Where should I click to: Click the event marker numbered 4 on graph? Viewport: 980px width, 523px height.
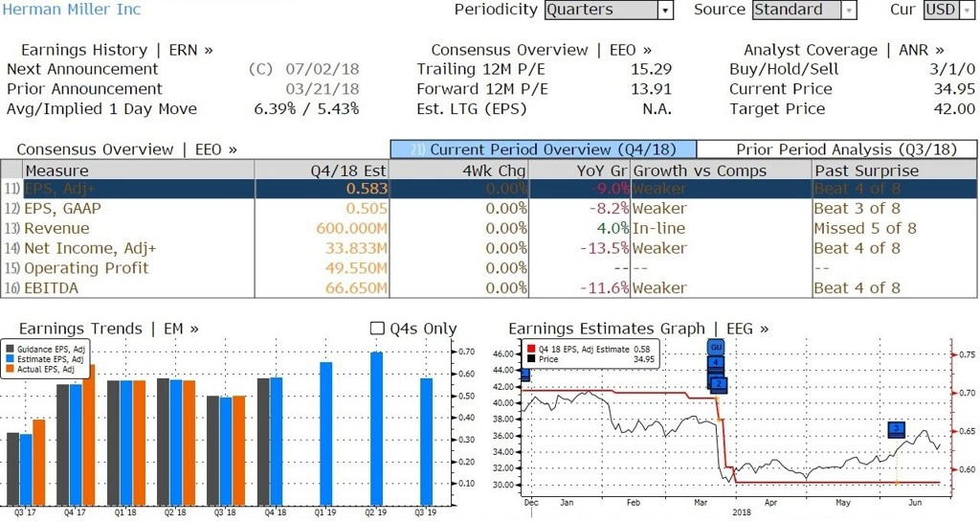[x=716, y=362]
